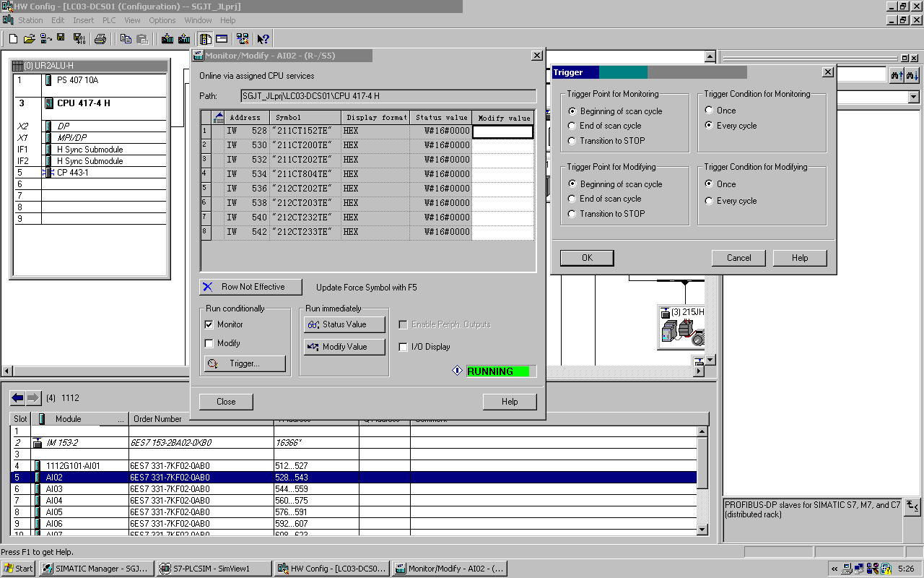Click the Status Value button
The image size is (924, 578).
coord(346,324)
